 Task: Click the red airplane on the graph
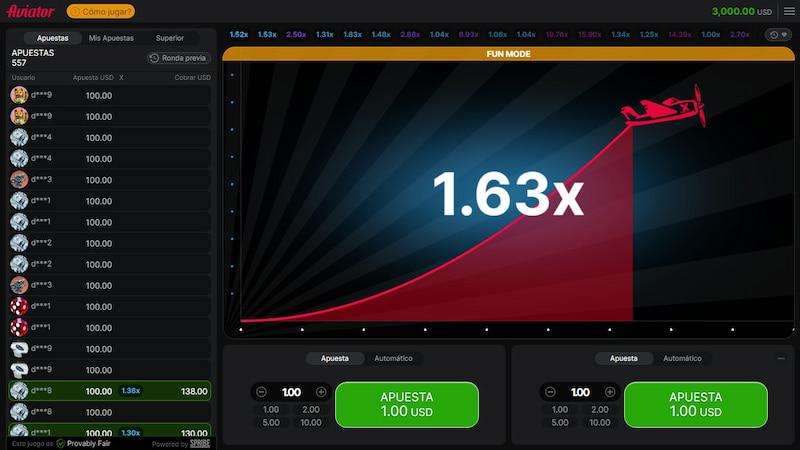point(664,108)
